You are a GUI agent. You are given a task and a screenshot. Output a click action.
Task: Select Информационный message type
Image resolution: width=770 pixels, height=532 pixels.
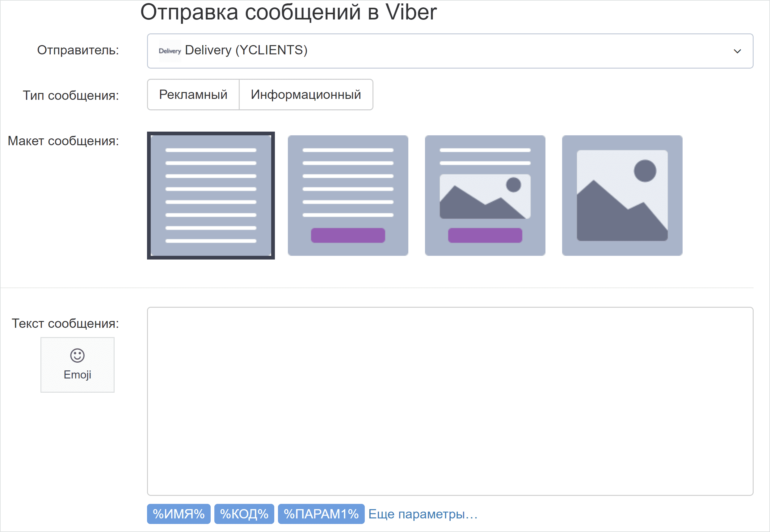coord(306,95)
